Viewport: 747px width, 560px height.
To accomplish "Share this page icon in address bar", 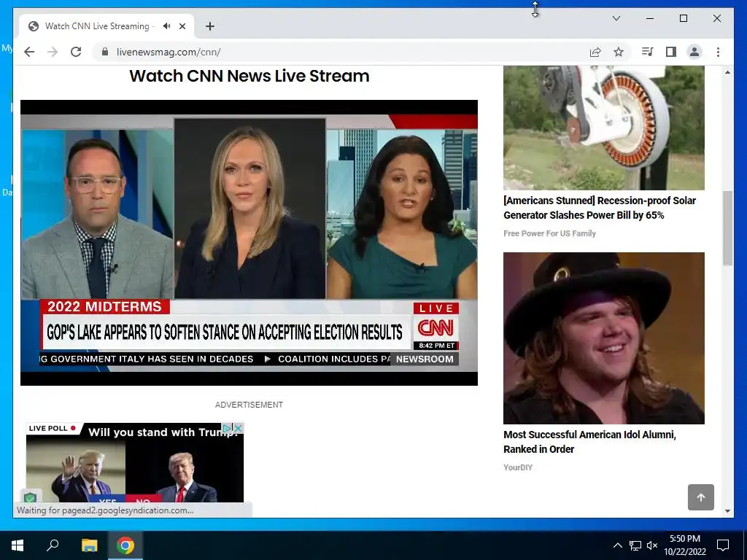I will (x=595, y=52).
